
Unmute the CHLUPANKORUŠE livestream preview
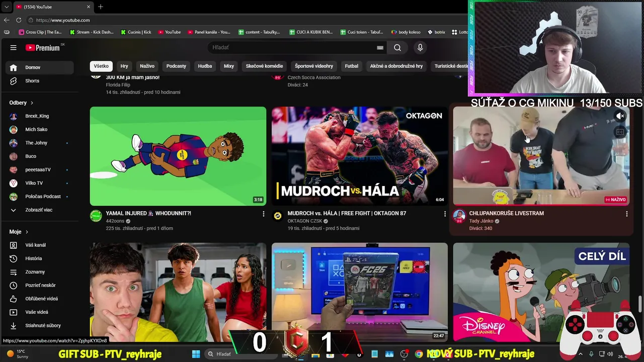(620, 116)
